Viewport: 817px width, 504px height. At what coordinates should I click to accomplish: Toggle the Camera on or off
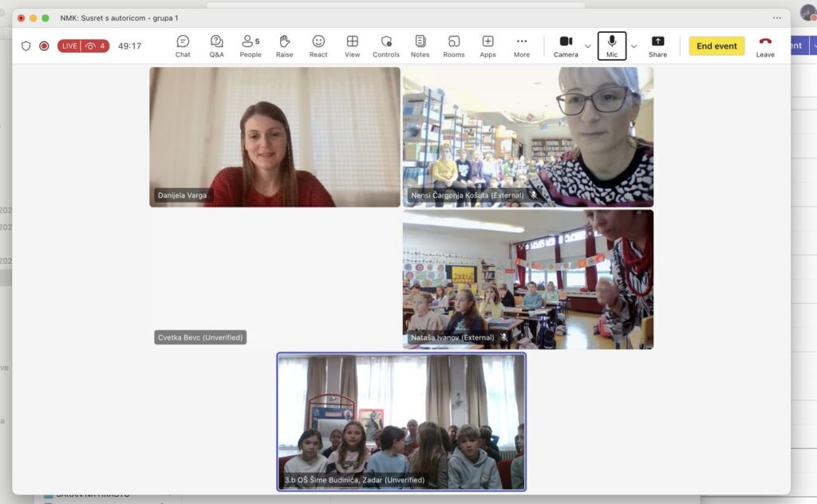pyautogui.click(x=566, y=46)
